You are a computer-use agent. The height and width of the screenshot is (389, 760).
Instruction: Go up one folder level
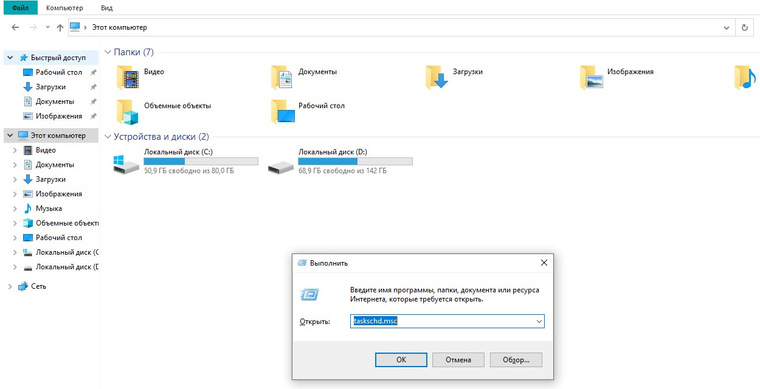(60, 28)
